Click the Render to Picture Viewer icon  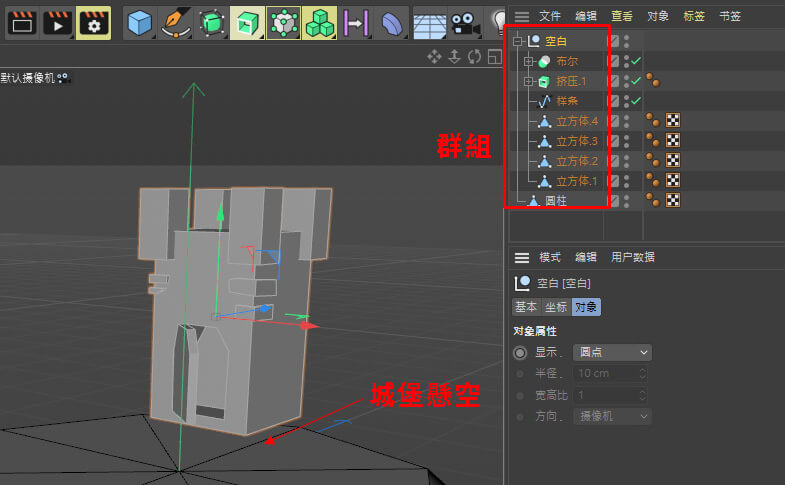point(57,23)
